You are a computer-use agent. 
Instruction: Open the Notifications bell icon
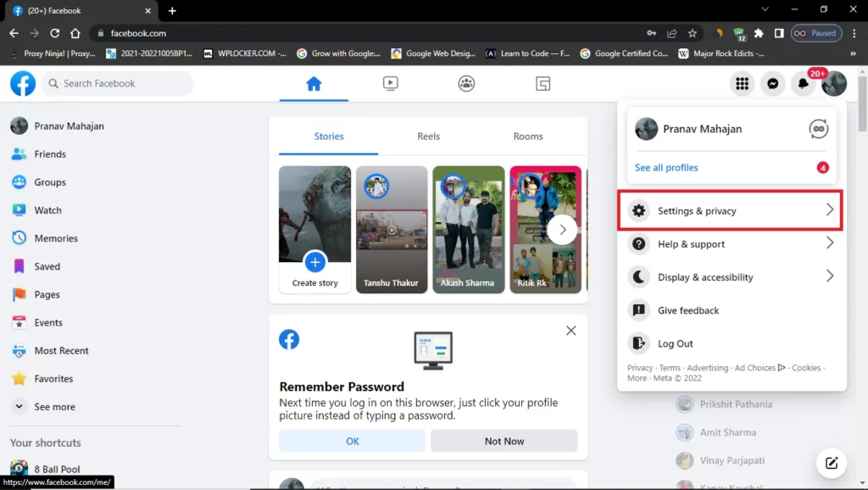pyautogui.click(x=804, y=84)
